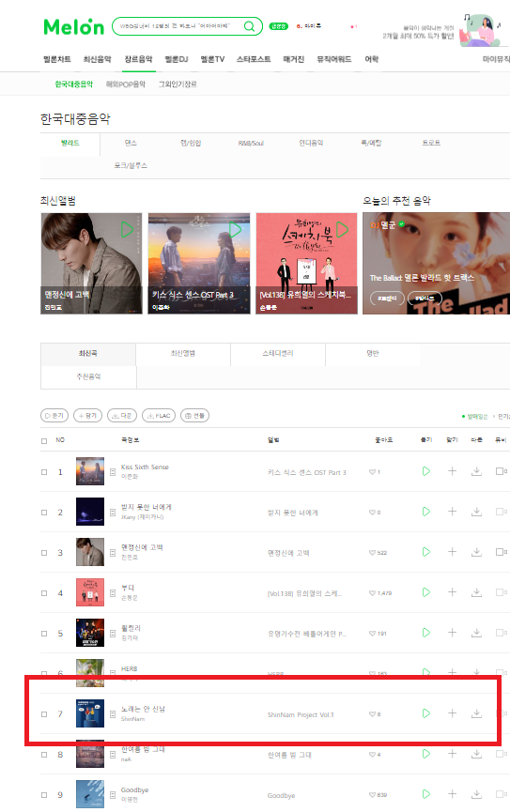Screen dimensions: 510x812
Task: Click the FLAC download button
Action: [159, 415]
